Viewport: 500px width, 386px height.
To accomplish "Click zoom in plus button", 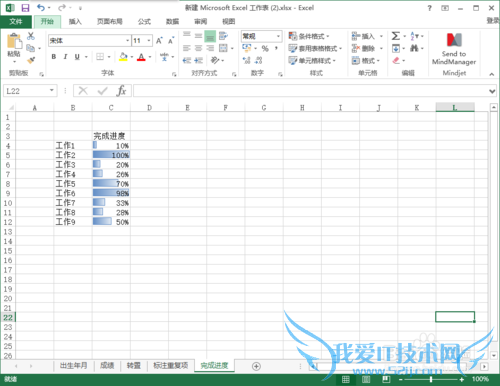I will [462, 379].
